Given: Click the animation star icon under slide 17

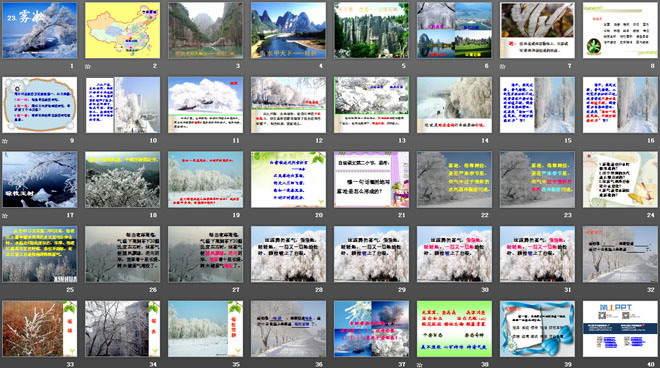Looking at the screenshot, I should 5,216.
